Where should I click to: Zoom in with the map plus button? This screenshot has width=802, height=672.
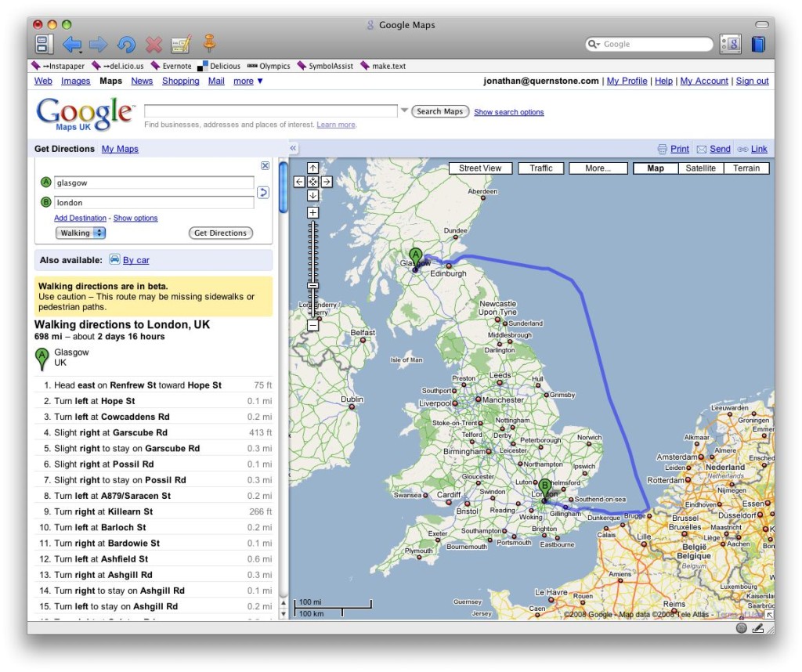[x=312, y=213]
